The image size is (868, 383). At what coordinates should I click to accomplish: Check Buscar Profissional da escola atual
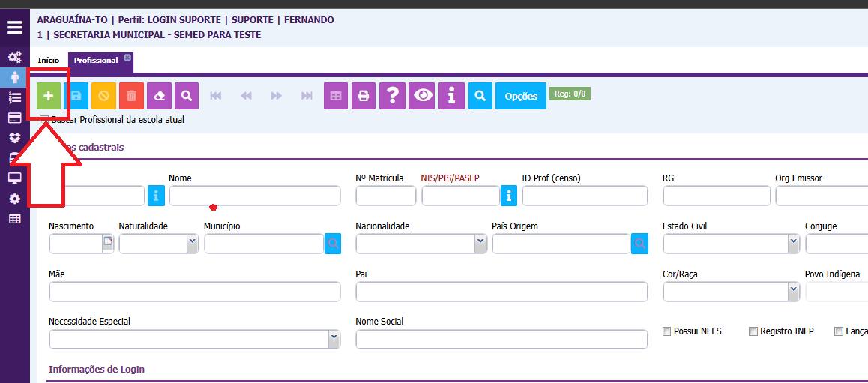point(44,120)
